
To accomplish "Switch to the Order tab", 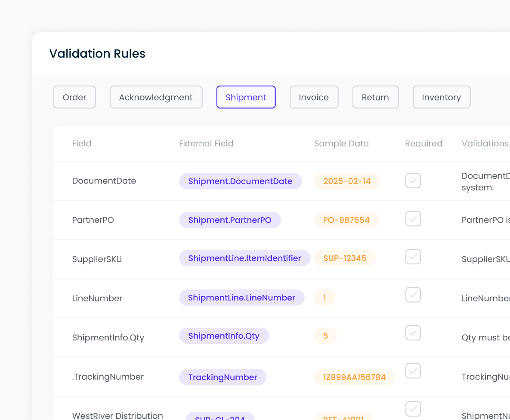I will coord(74,97).
